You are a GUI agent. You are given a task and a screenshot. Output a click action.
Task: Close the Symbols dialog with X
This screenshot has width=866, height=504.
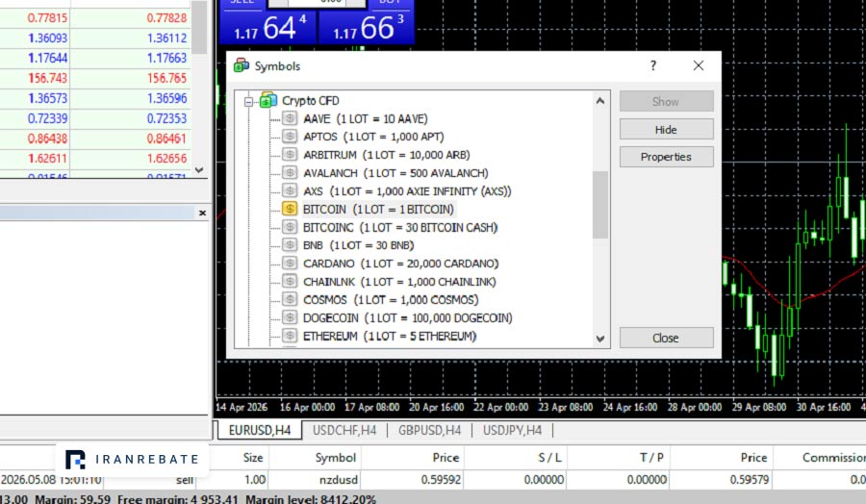[x=699, y=65]
